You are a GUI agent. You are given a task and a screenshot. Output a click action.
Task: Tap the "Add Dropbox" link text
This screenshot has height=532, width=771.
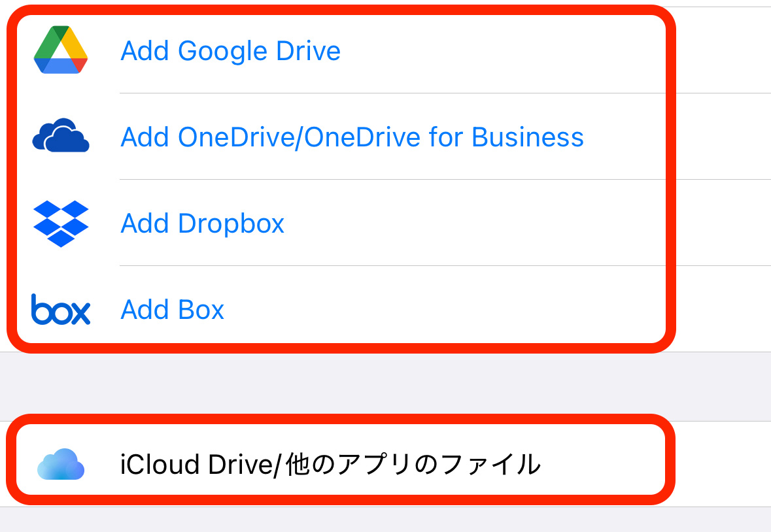[x=203, y=224]
